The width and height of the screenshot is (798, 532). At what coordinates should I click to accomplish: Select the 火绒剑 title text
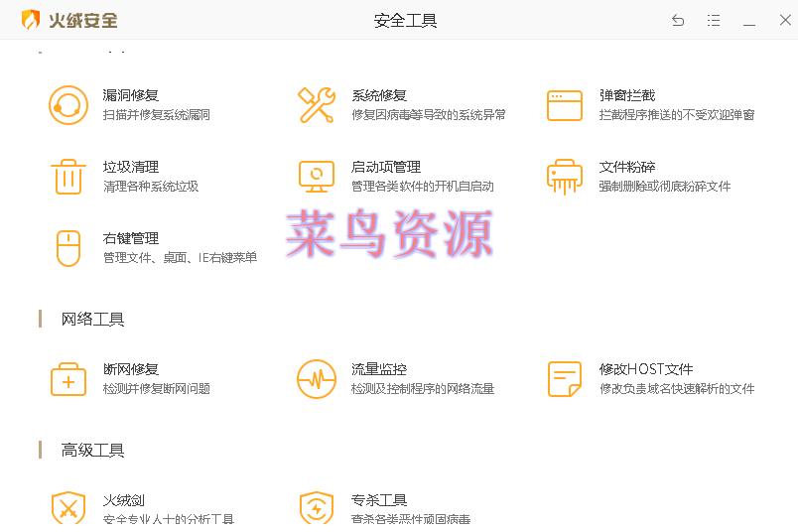coord(124,500)
